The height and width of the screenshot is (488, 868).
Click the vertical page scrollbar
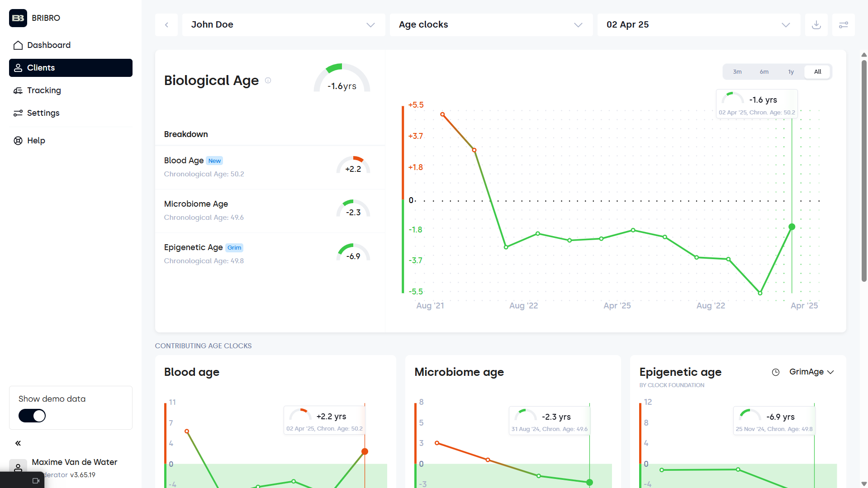click(864, 172)
